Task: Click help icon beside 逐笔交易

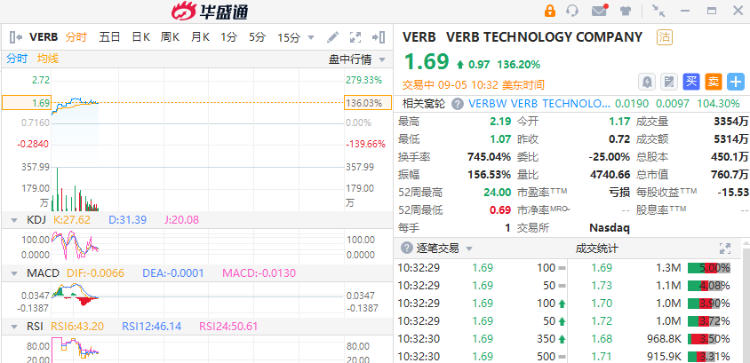Action: [407, 248]
